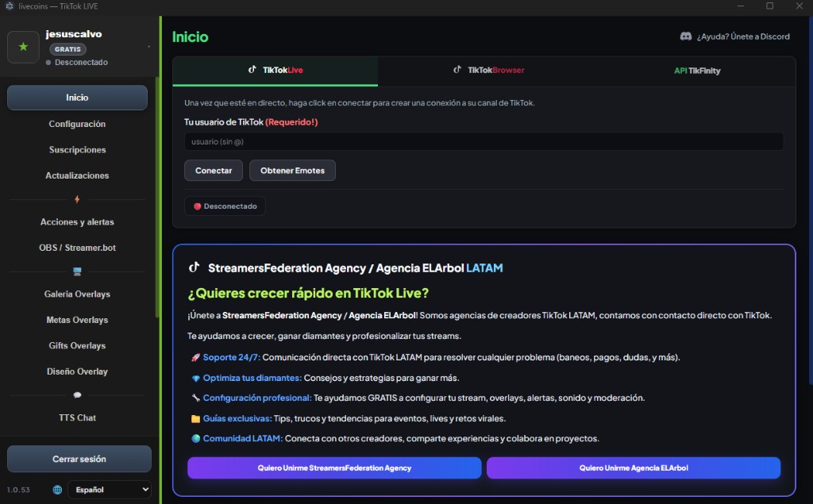Open the ¿Ayuda? Únete a Discord link

pyautogui.click(x=734, y=37)
